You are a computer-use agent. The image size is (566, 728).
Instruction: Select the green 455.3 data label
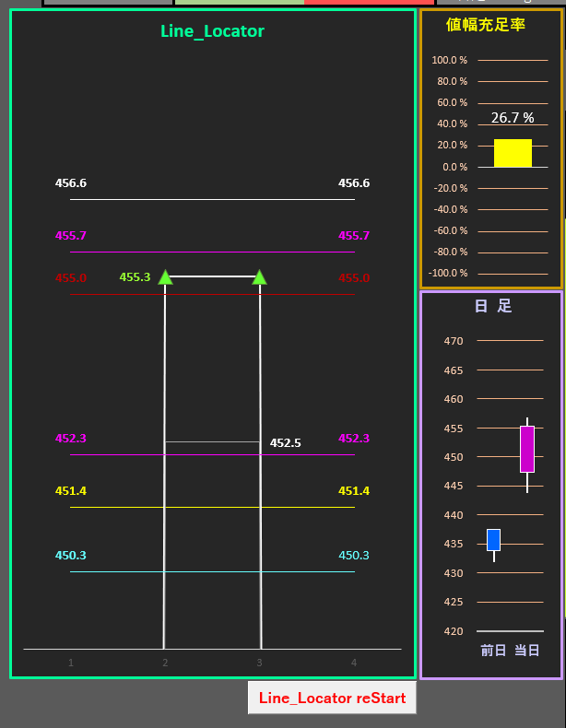point(135,277)
